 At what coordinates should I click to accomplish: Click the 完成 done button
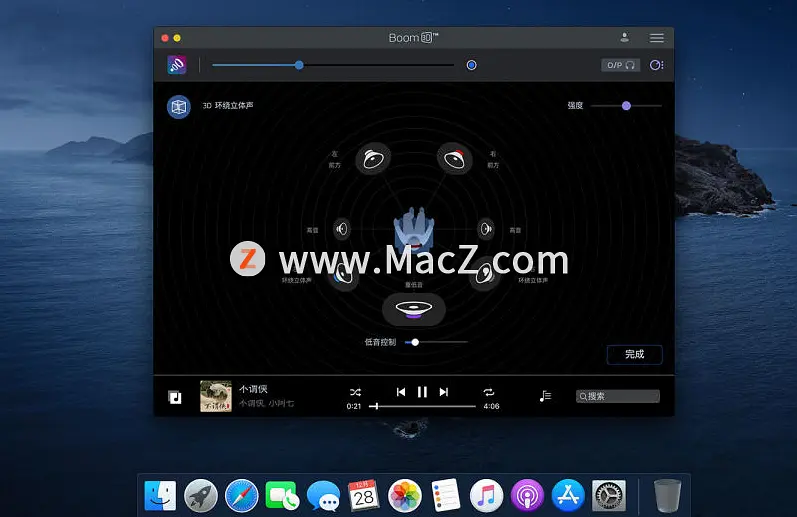click(x=634, y=354)
